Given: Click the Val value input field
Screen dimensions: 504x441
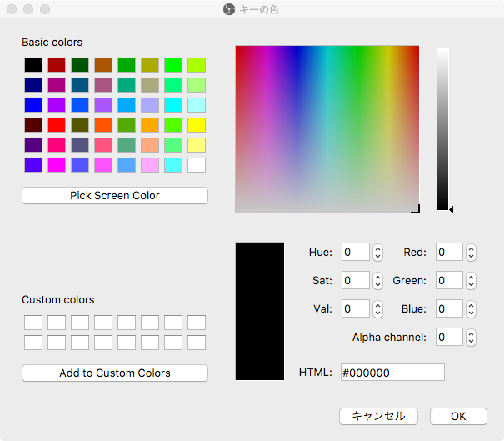Looking at the screenshot, I should (356, 308).
